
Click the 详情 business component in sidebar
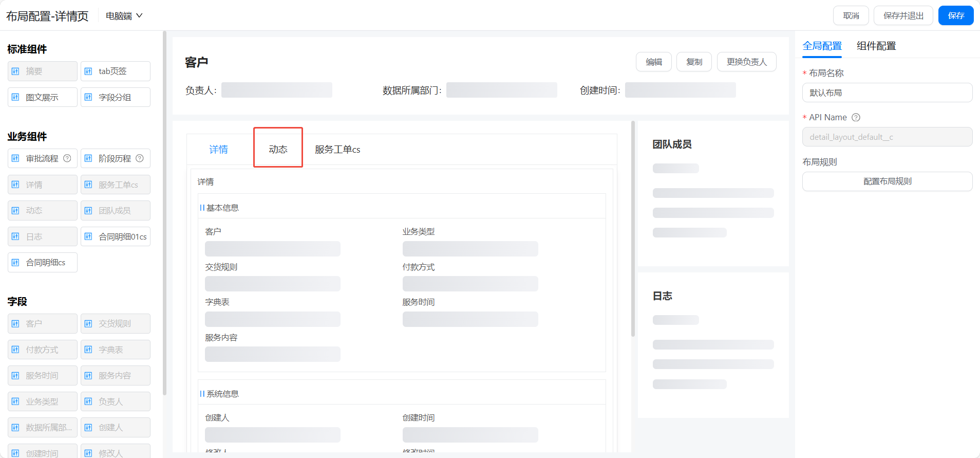pyautogui.click(x=43, y=185)
